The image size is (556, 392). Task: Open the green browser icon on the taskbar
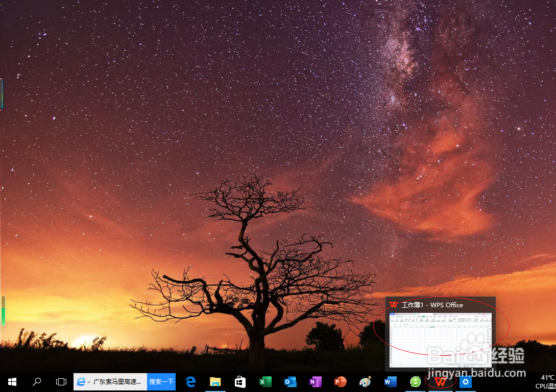pyautogui.click(x=415, y=382)
